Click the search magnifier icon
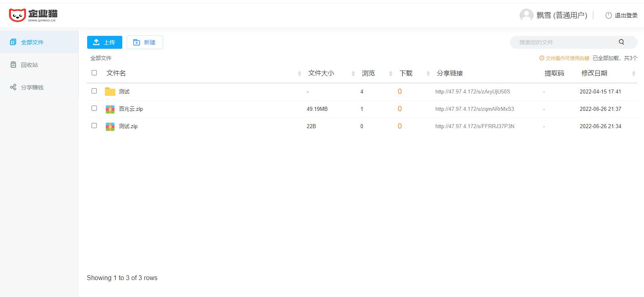644x297 pixels. coord(621,42)
